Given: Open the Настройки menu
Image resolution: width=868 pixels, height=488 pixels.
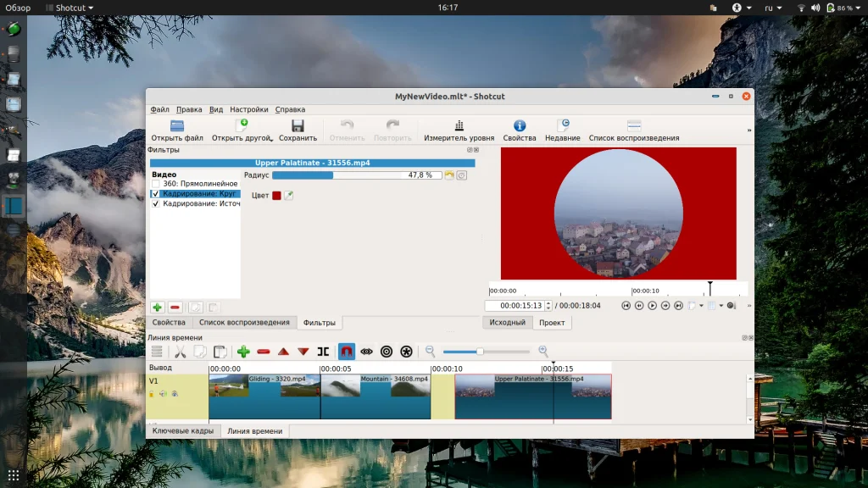Looking at the screenshot, I should click(x=248, y=109).
